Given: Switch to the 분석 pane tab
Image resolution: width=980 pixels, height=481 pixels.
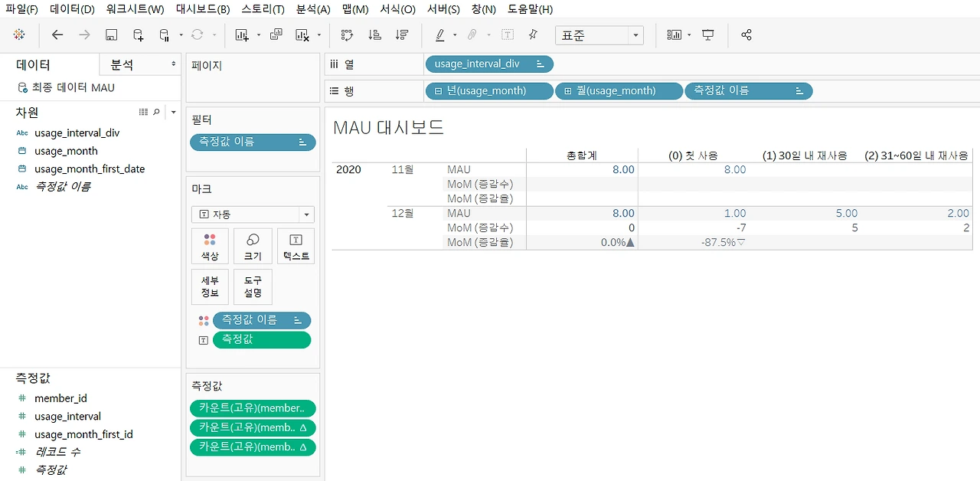Looking at the screenshot, I should click(x=140, y=65).
